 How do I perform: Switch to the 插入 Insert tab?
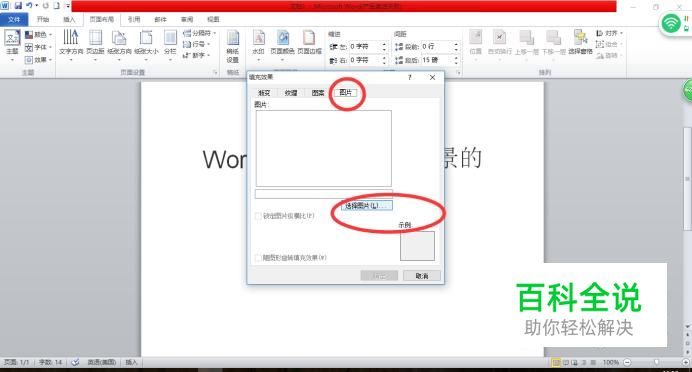[x=69, y=19]
